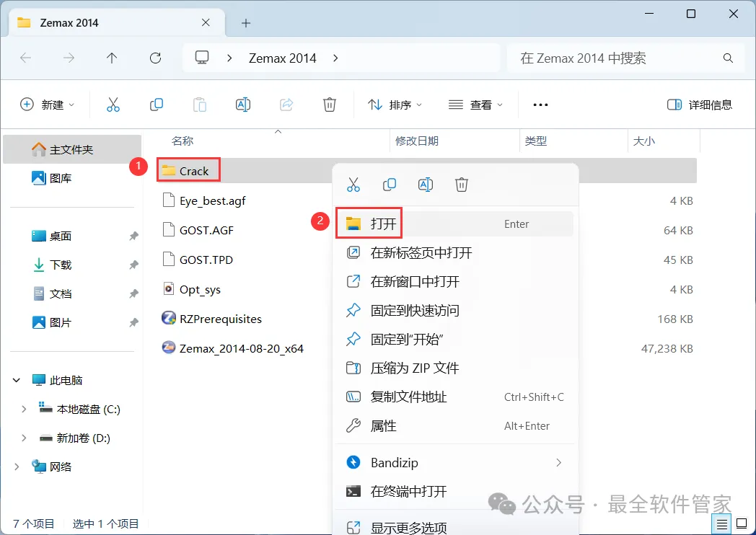
Task: Switch to the details view icon in the status bar
Action: pos(722,524)
